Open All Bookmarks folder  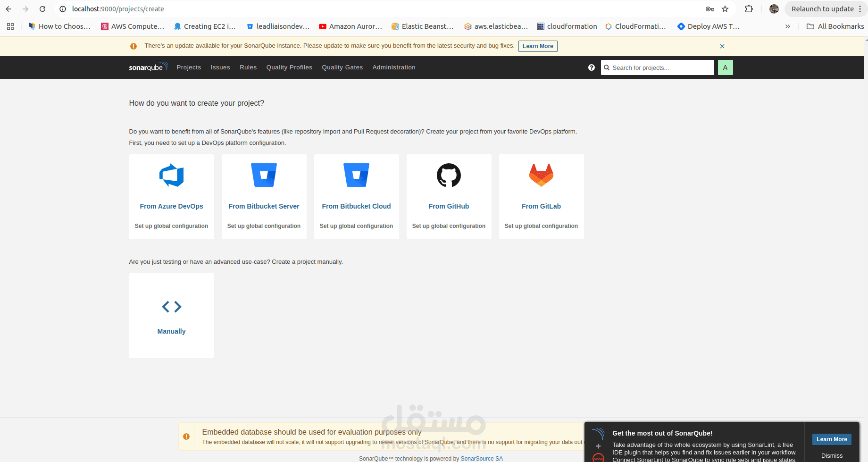tap(835, 26)
